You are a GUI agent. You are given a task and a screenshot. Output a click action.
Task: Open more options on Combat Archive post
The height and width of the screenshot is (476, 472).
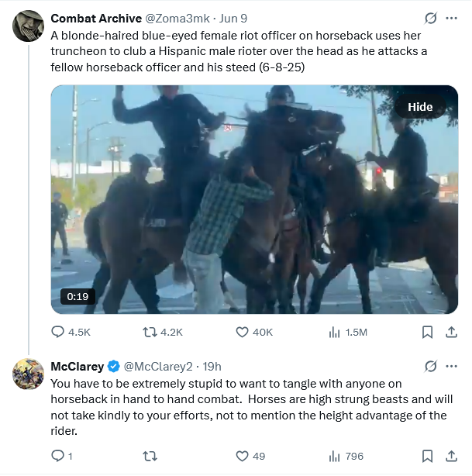click(x=451, y=18)
